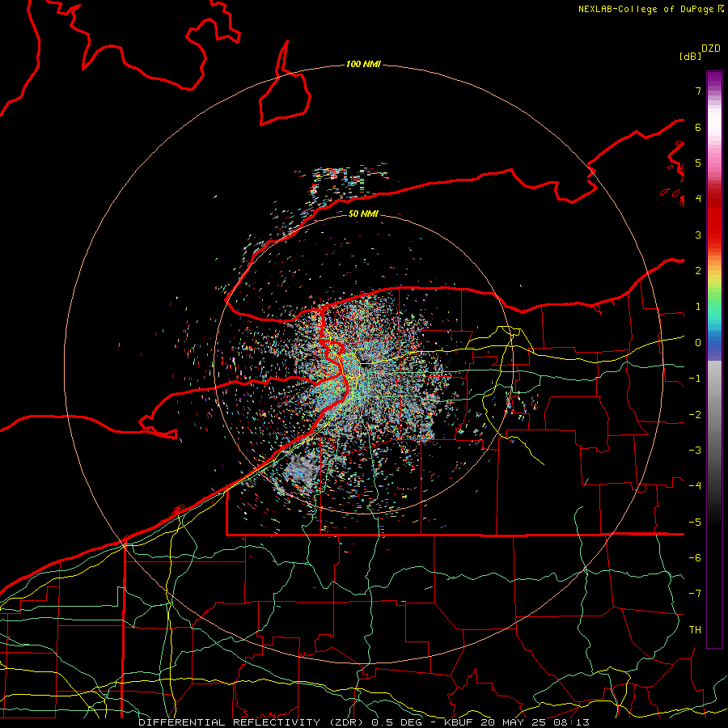Screen dimensions: 728x728
Task: Click the 7 value on the color scale
Action: point(698,91)
